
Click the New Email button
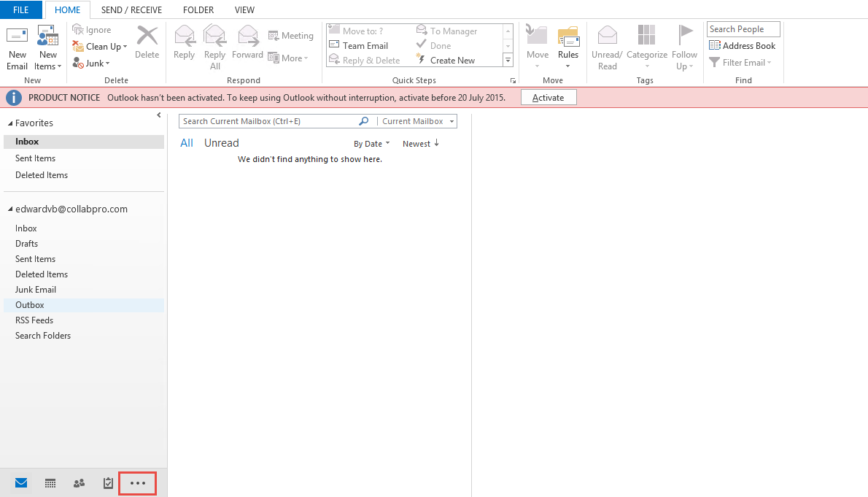pos(18,48)
